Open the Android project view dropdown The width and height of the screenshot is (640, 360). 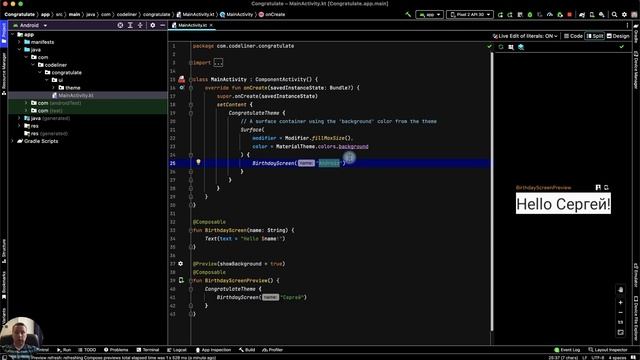(x=31, y=25)
